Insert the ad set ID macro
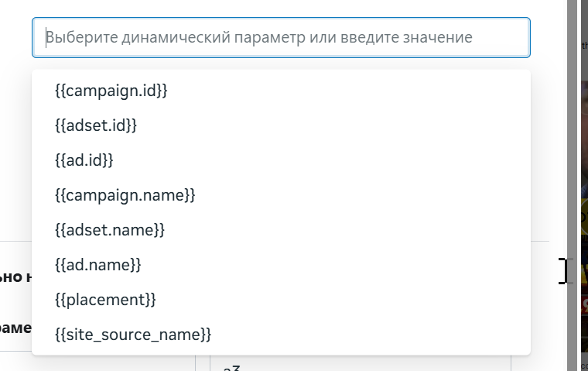The height and width of the screenshot is (371, 588). tap(96, 125)
